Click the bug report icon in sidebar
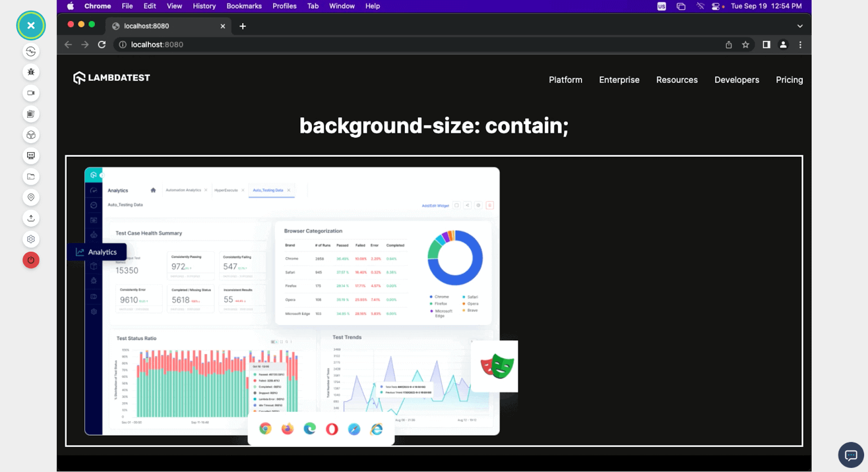Image resolution: width=868 pixels, height=472 pixels. click(x=31, y=72)
